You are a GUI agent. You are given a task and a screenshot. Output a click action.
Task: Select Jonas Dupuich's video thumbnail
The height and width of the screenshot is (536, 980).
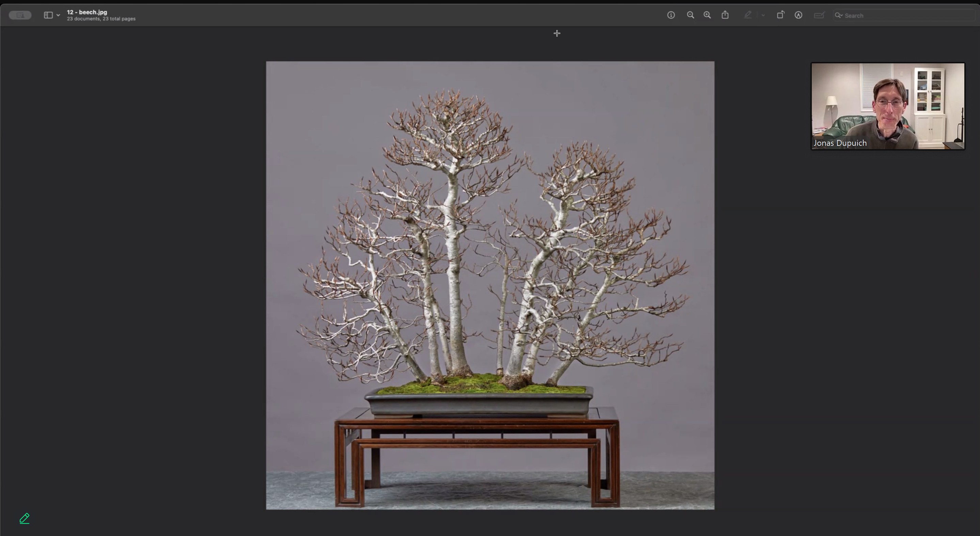[888, 103]
